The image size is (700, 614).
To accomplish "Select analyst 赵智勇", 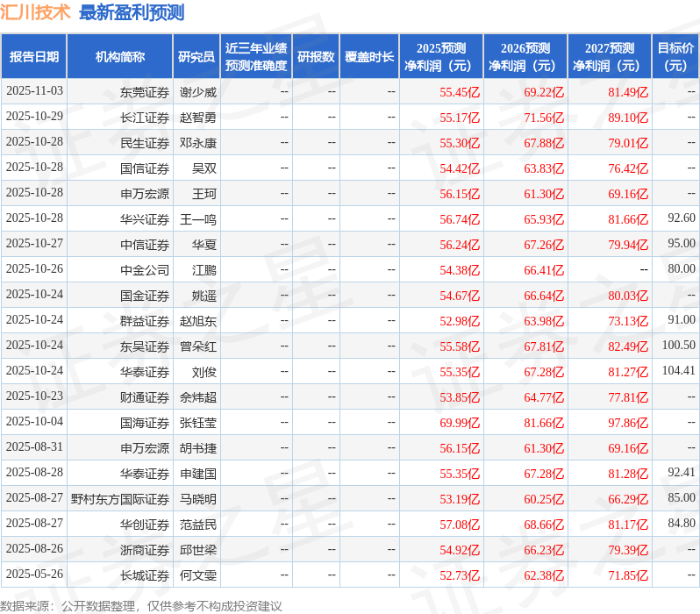I will pyautogui.click(x=198, y=118).
